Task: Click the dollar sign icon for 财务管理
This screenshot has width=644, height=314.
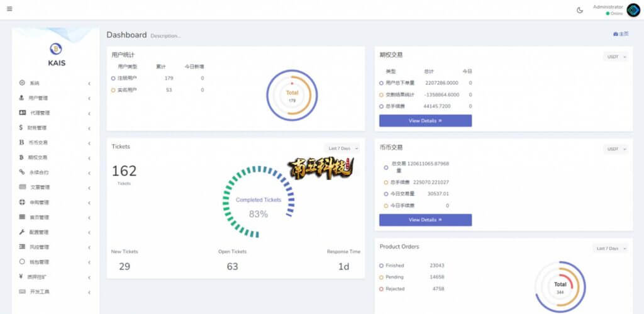Action: 21,127
